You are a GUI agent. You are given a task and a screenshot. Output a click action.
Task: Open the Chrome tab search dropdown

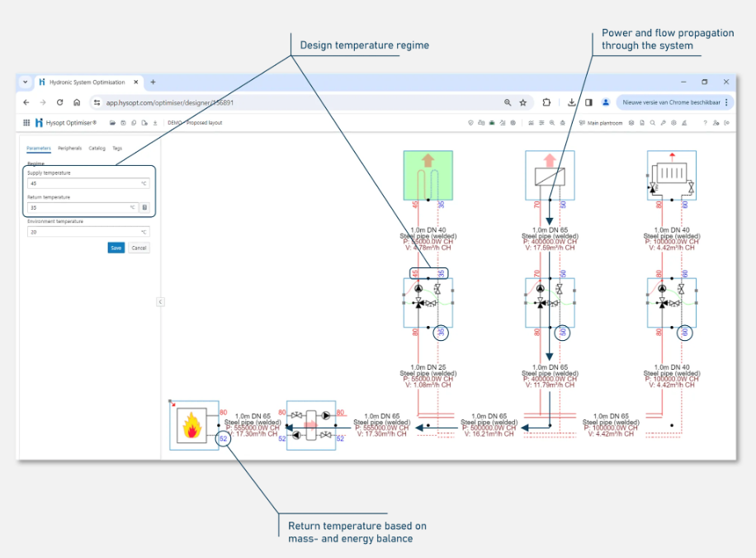click(x=25, y=82)
